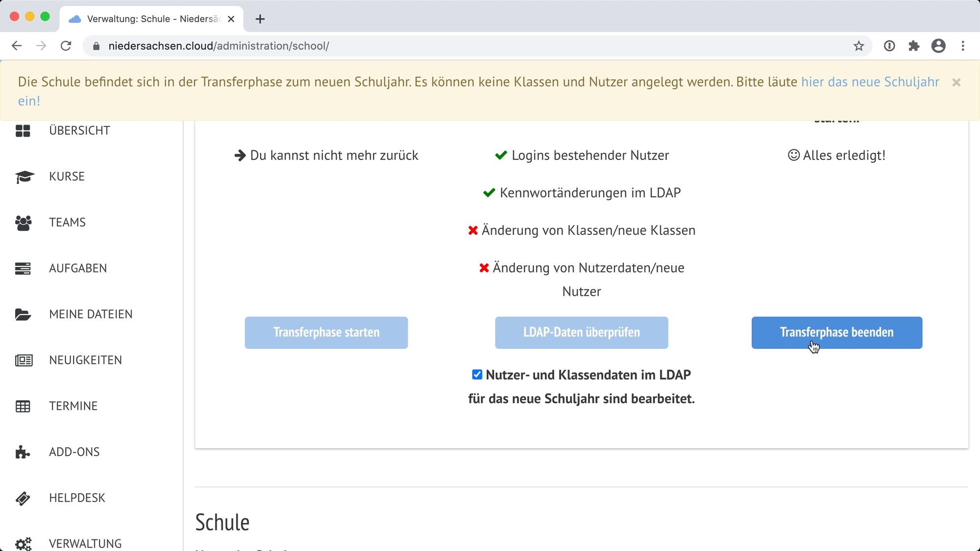The image size is (980, 551).
Task: Uncheck Nutzer- und Klassendaten im LDAP checkbox
Action: 477,375
